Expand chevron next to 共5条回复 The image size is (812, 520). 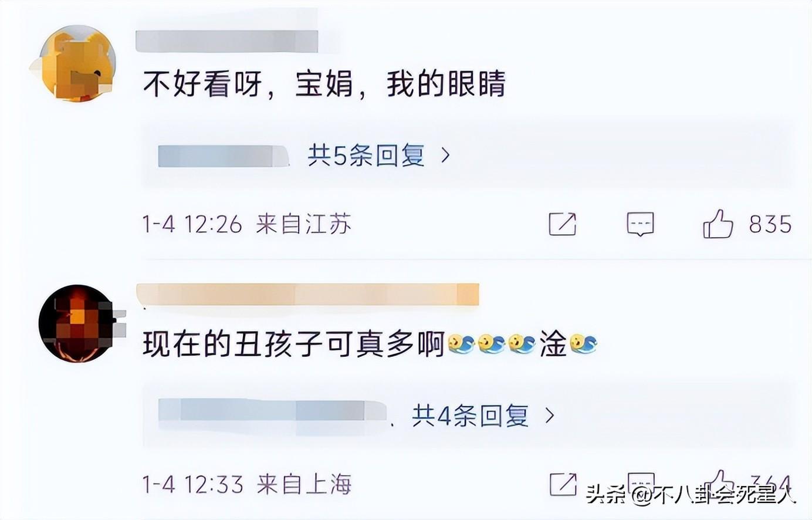click(445, 156)
